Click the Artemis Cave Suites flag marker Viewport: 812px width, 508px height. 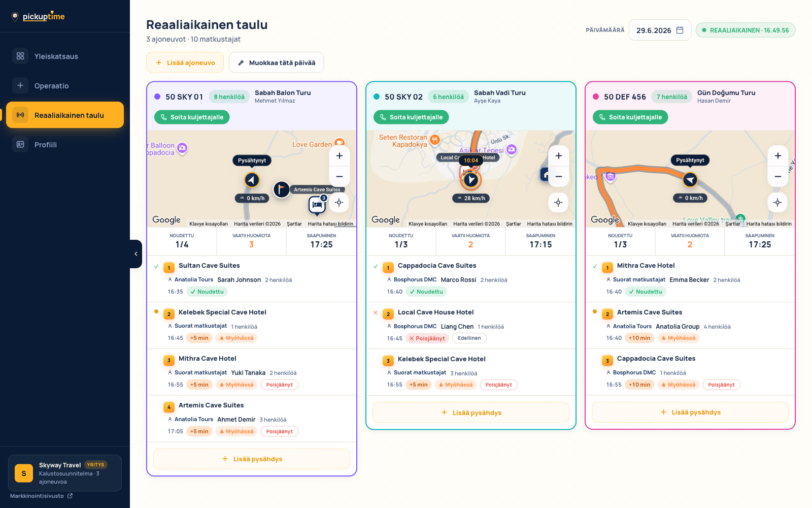[281, 189]
